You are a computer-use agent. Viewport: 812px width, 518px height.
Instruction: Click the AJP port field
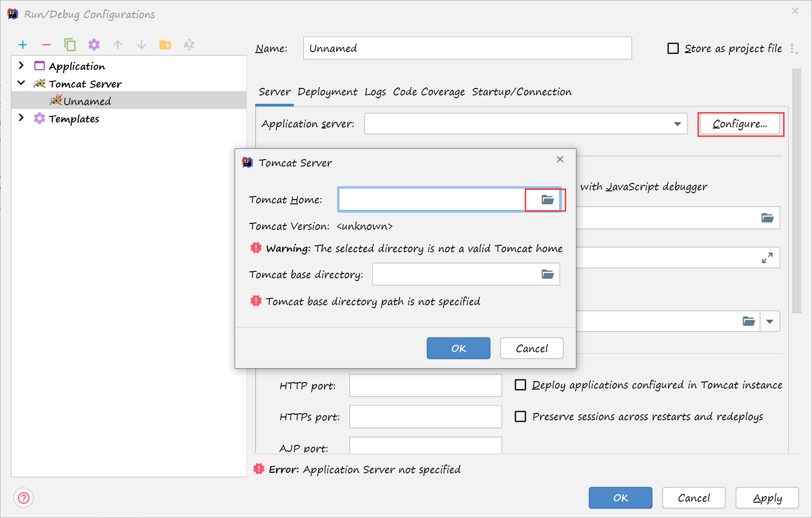(426, 445)
